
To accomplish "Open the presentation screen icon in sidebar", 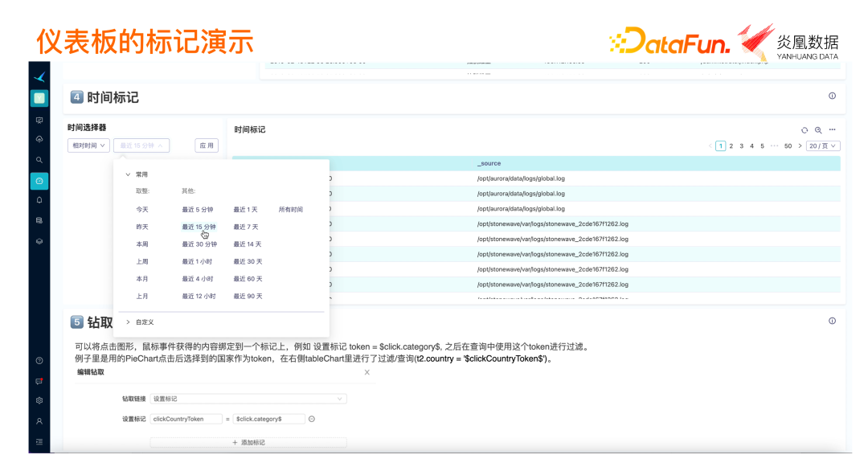I will [39, 121].
